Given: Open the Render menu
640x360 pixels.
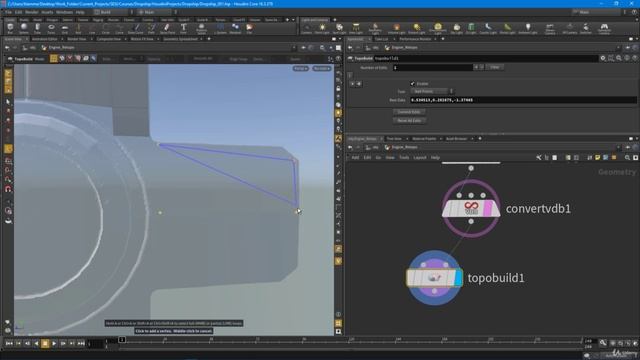Looking at the screenshot, I should coord(31,12).
